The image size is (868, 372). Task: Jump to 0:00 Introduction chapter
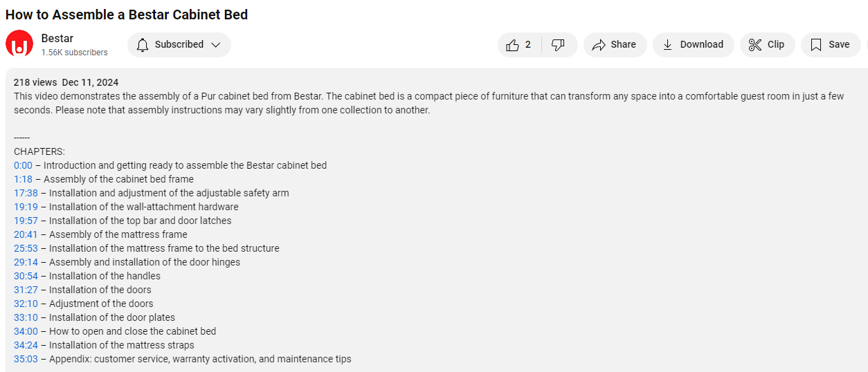click(x=23, y=165)
